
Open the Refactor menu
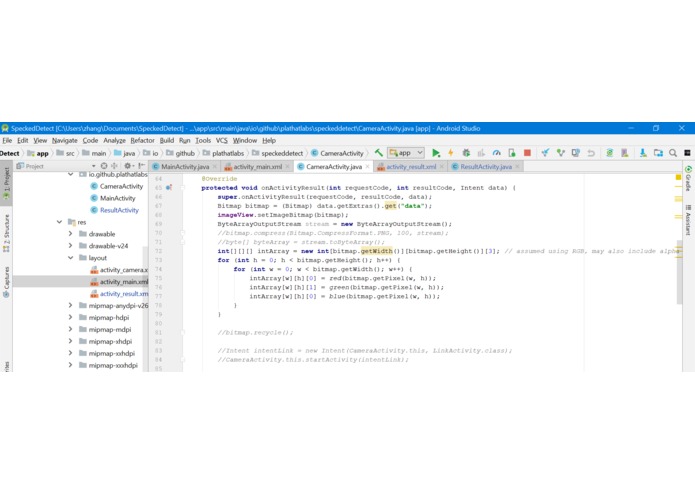coord(142,140)
